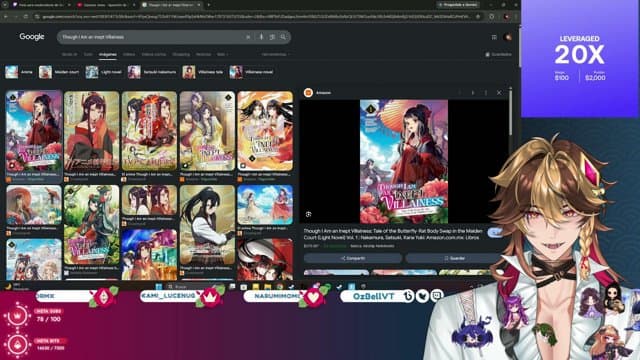Start voice search with microphone icon
The height and width of the screenshot is (360, 640).
(261, 37)
